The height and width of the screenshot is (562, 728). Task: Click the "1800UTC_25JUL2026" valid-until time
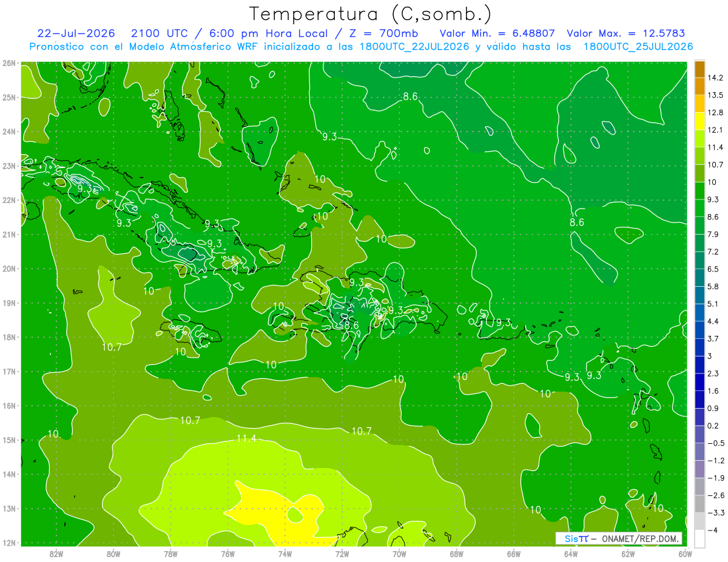(x=638, y=47)
